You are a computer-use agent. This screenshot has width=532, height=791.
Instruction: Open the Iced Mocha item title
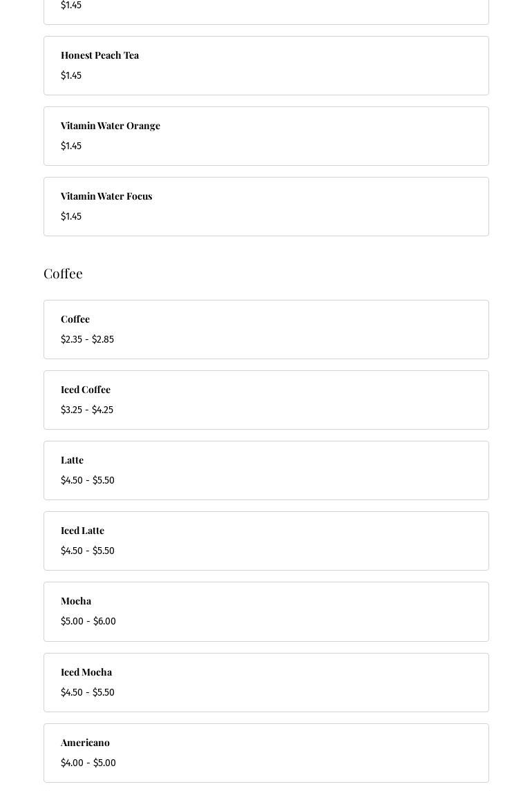[86, 672]
